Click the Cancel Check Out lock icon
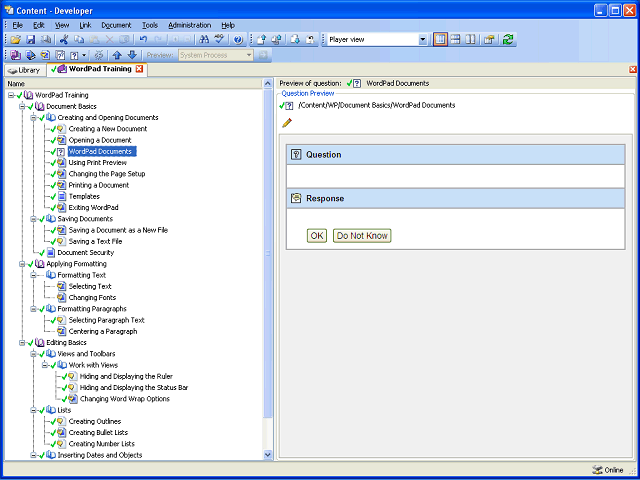The height and width of the screenshot is (480, 640). click(x=310, y=40)
